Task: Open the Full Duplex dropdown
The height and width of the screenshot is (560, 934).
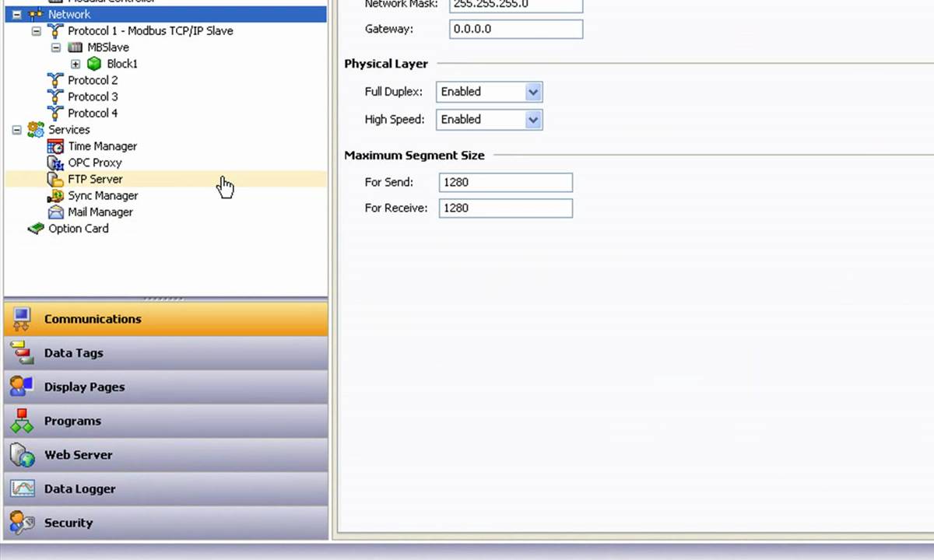Action: tap(533, 92)
